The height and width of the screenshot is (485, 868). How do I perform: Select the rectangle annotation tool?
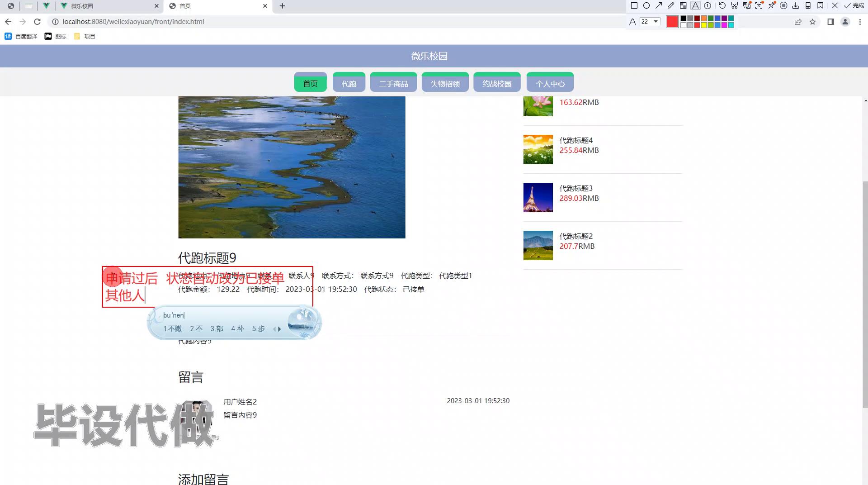coord(634,5)
